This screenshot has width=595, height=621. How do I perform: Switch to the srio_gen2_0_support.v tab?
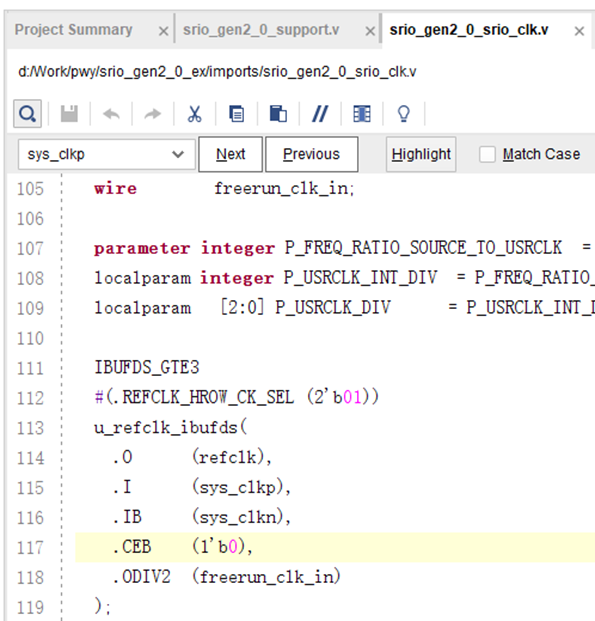(x=261, y=30)
